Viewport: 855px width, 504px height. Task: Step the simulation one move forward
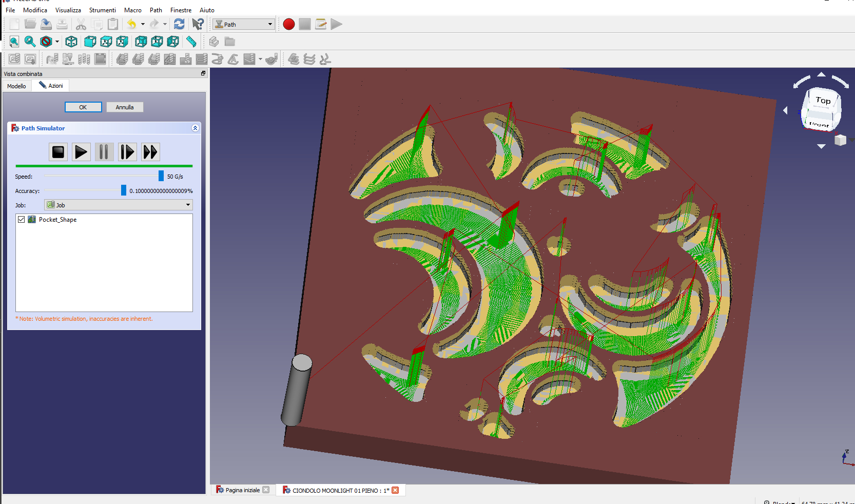coord(127,152)
